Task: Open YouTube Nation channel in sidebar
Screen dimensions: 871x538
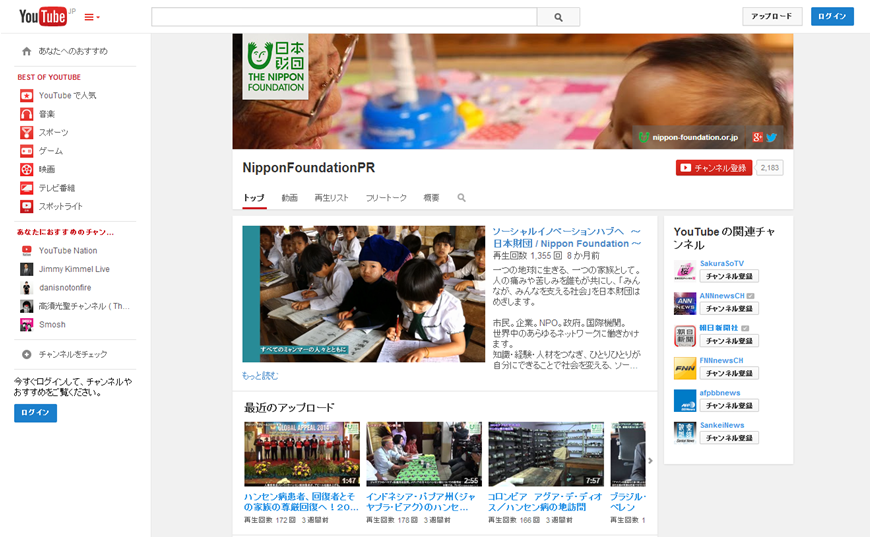Action: [x=68, y=250]
